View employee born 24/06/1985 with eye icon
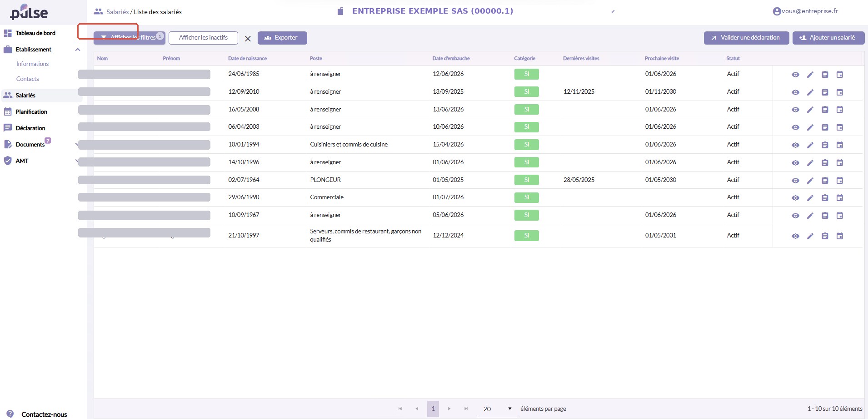The image size is (868, 419). click(x=795, y=75)
